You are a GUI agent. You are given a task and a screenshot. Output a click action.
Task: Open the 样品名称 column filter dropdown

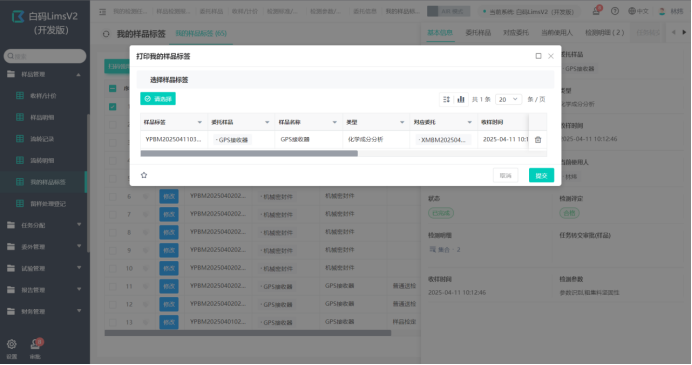pyautogui.click(x=335, y=123)
